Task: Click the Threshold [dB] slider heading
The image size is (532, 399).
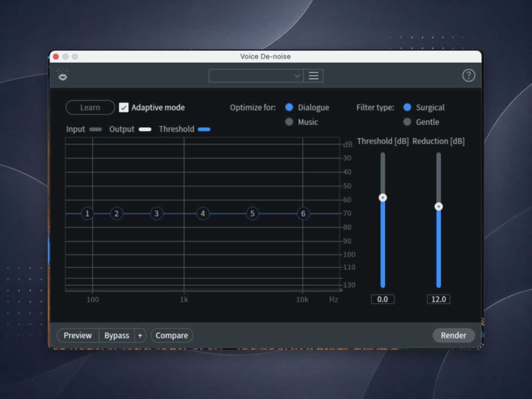Action: (383, 141)
